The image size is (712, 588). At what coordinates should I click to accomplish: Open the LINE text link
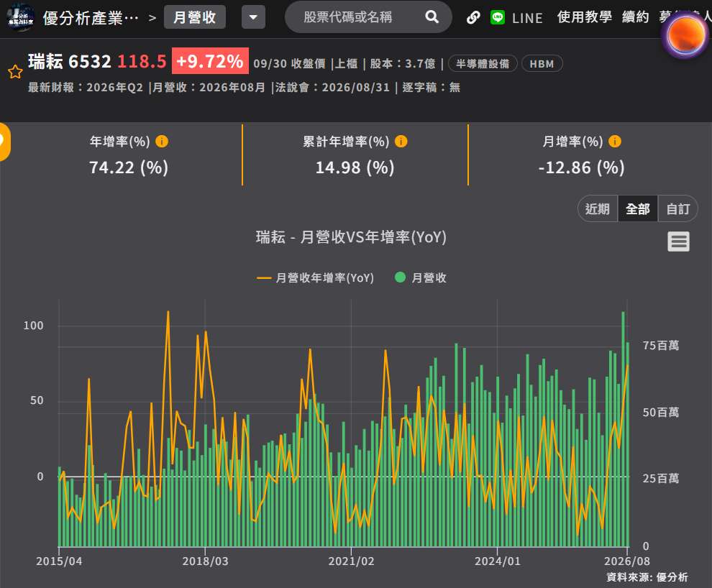tap(527, 18)
